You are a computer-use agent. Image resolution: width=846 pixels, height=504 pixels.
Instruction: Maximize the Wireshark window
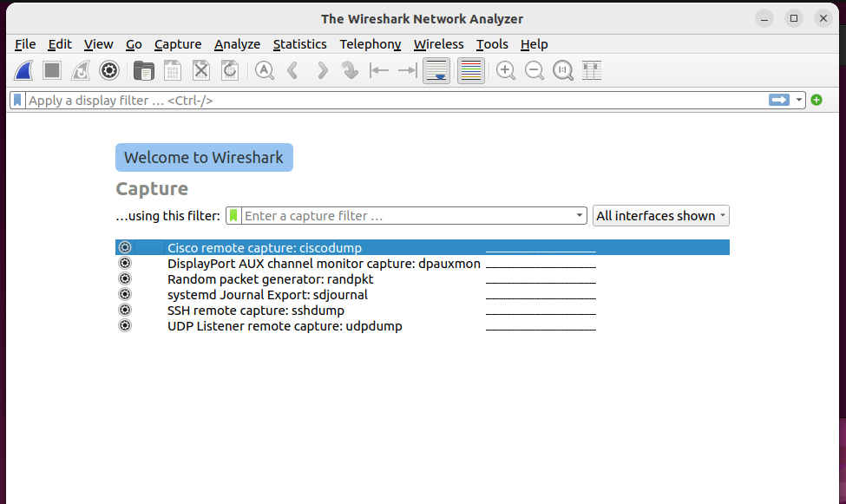click(x=794, y=18)
